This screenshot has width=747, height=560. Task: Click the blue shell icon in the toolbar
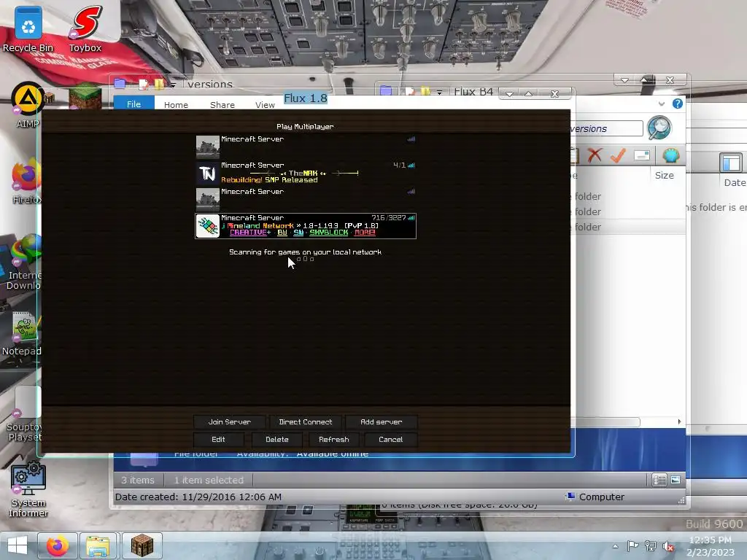click(x=671, y=155)
